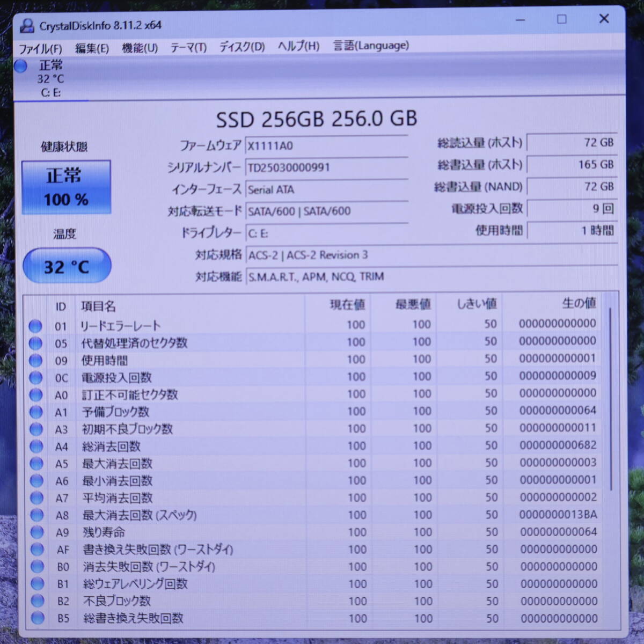Click status dot for ID B5 総書き換え失敗回数
The height and width of the screenshot is (644, 644).
38,618
